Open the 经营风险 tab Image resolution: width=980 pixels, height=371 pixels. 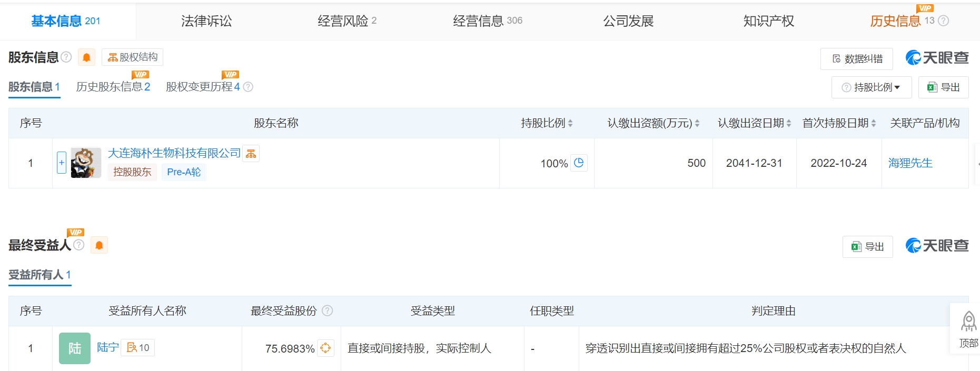347,21
